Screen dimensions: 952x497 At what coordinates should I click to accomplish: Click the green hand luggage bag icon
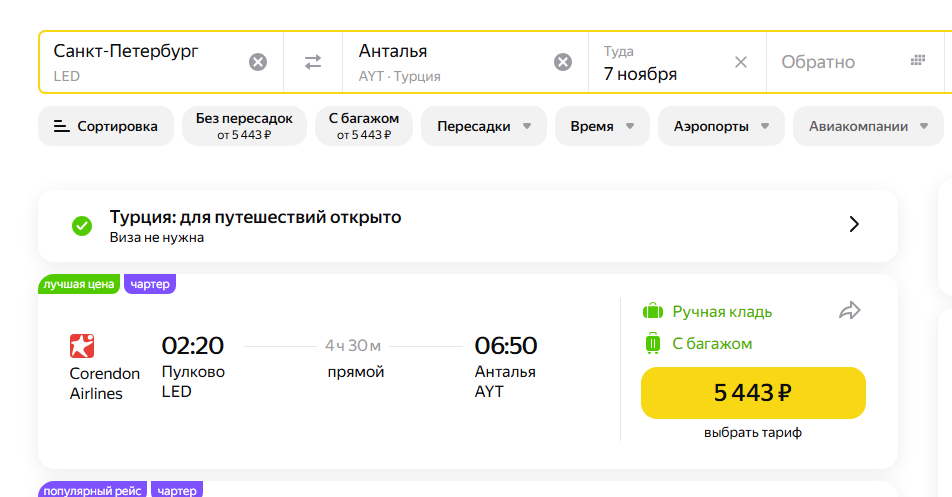coord(653,311)
